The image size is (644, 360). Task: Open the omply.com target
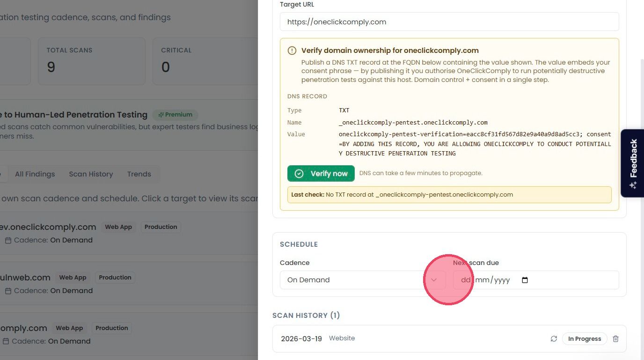pyautogui.click(x=23, y=328)
